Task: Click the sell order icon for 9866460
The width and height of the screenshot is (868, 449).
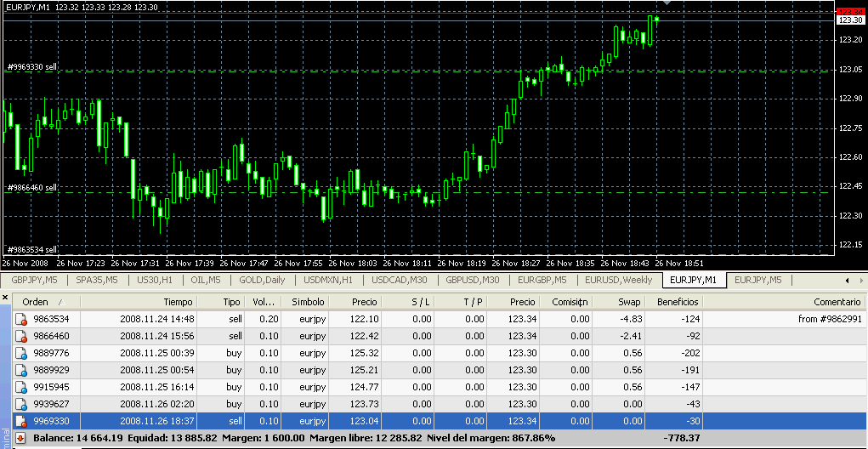Action: 20,336
